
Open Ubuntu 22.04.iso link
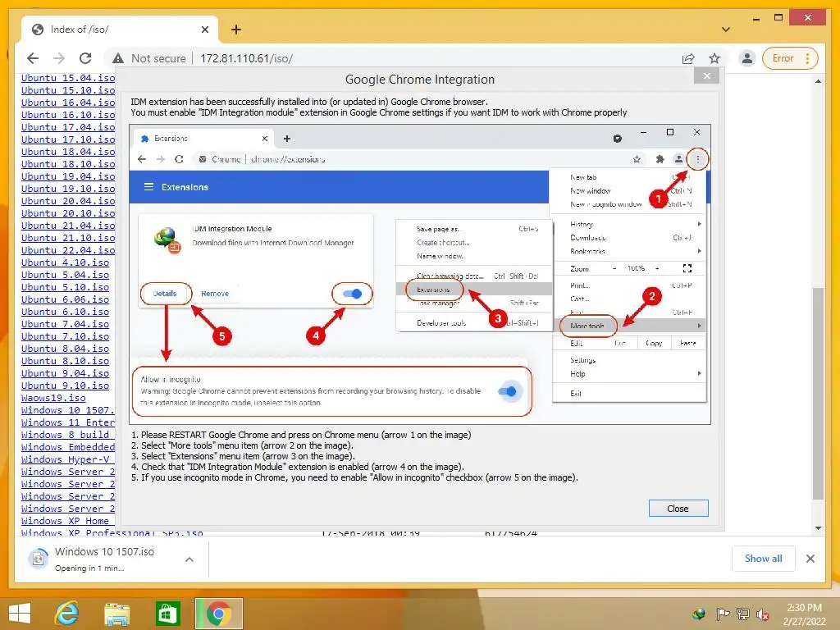click(68, 251)
